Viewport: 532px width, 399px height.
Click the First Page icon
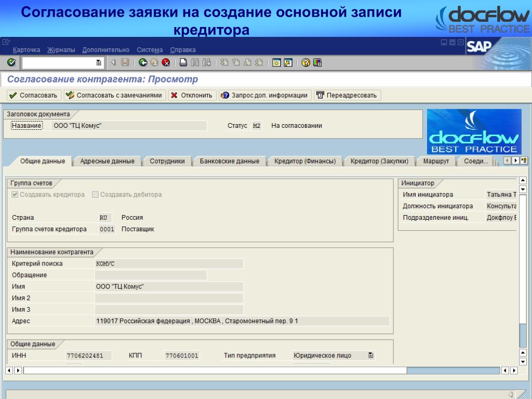[x=224, y=62]
